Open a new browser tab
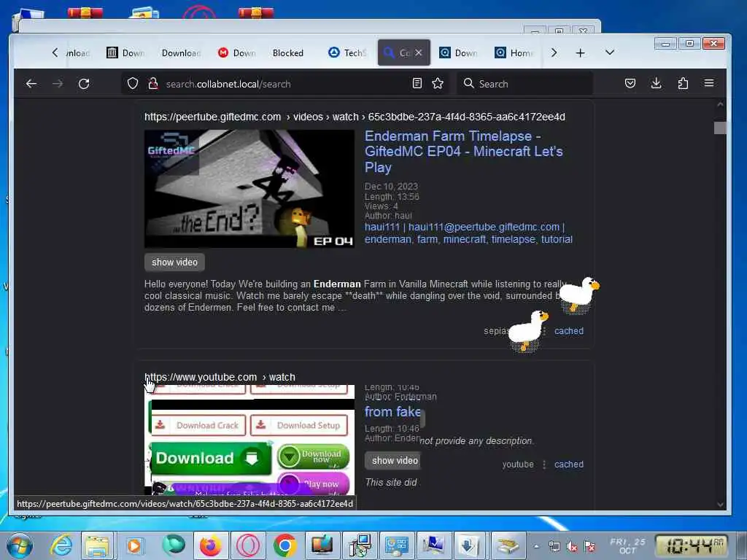 pos(580,52)
